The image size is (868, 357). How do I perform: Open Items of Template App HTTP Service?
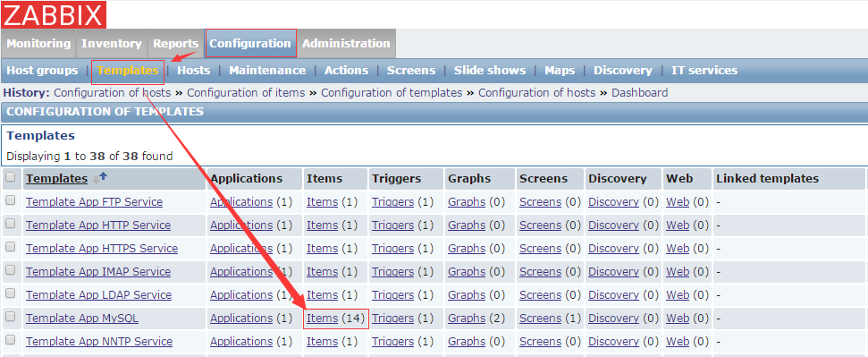[x=322, y=225]
